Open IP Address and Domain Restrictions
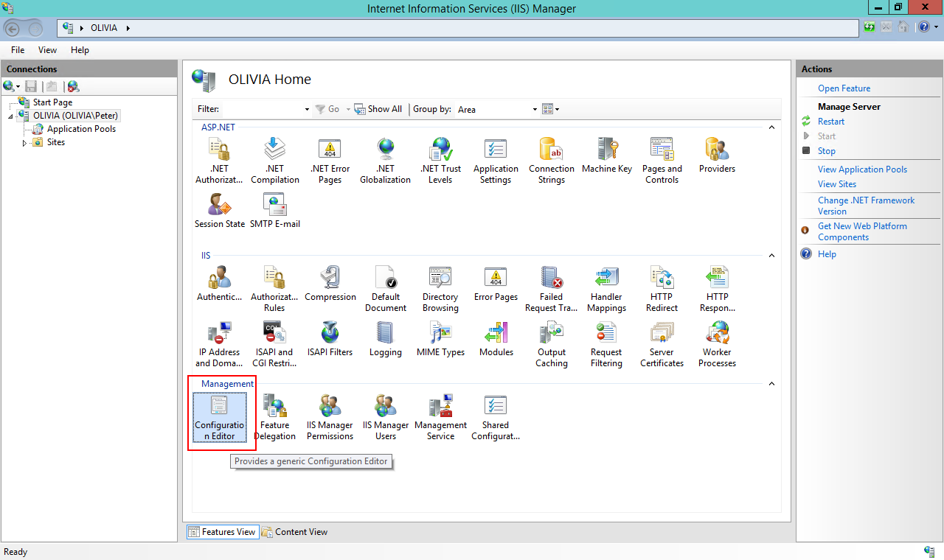The height and width of the screenshot is (560, 944). click(219, 344)
